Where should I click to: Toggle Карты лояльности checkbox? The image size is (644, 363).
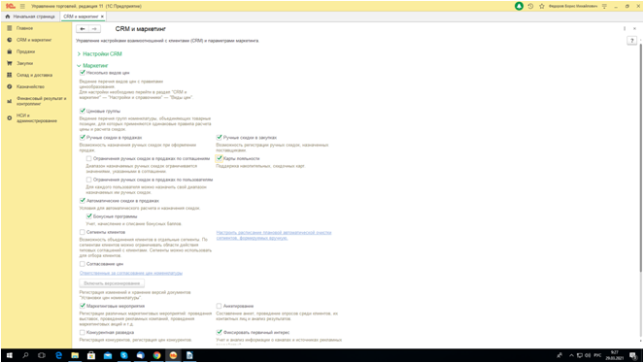[x=219, y=158]
